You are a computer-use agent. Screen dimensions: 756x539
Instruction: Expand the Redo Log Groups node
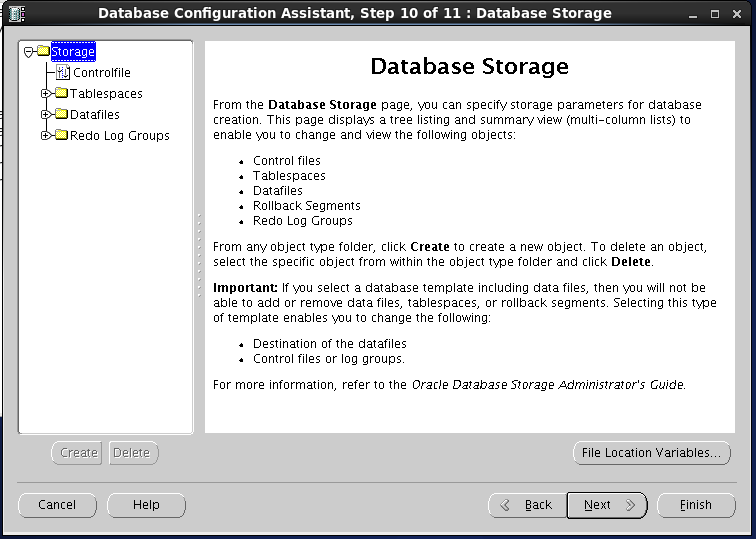[46, 136]
